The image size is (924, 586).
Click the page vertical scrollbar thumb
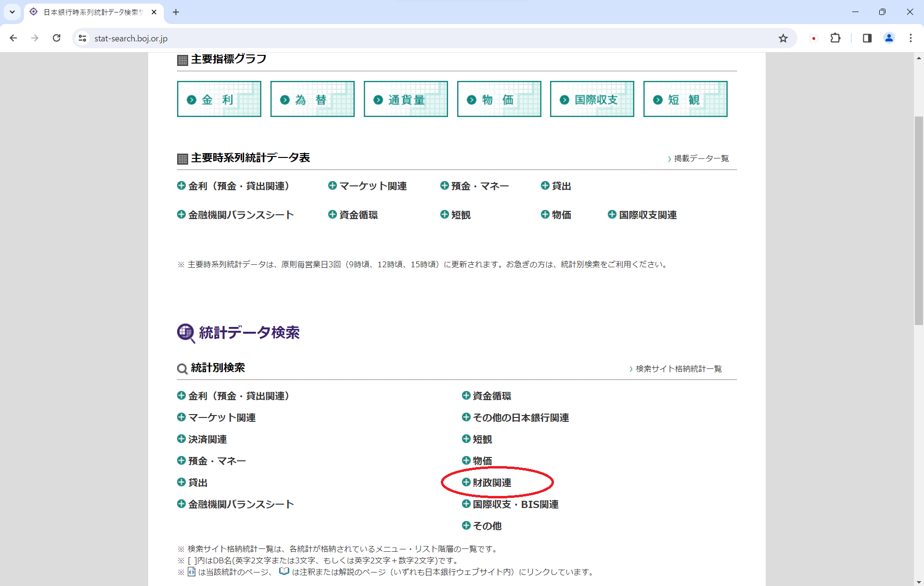[919, 220]
